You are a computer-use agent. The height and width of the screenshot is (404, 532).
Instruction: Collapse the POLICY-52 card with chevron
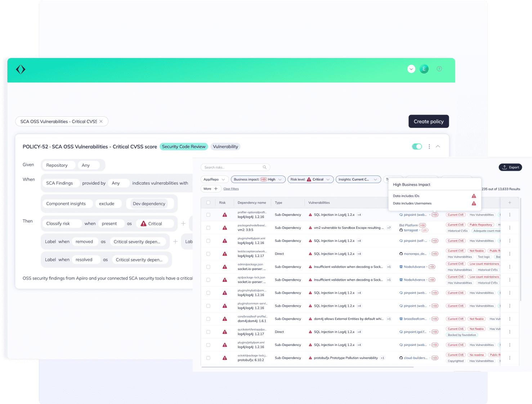pyautogui.click(x=438, y=146)
